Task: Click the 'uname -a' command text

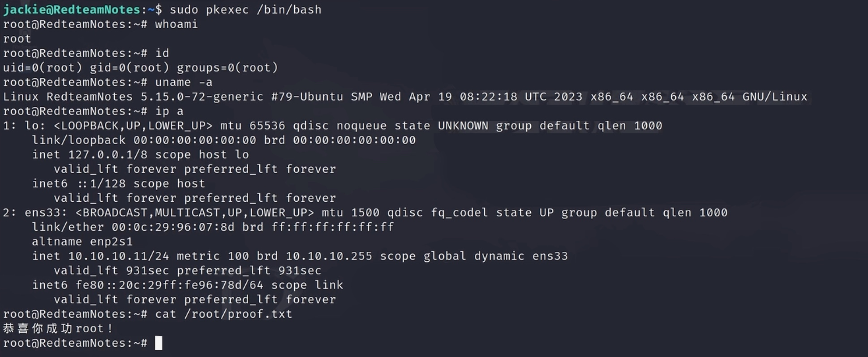Action: (x=184, y=82)
